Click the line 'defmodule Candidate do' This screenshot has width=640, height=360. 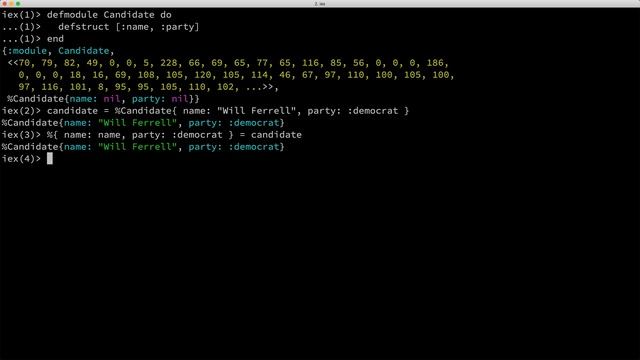[x=109, y=15]
